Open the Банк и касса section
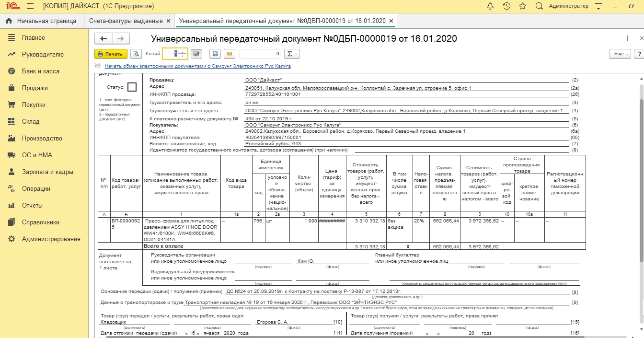This screenshot has width=644, height=338. (40, 71)
